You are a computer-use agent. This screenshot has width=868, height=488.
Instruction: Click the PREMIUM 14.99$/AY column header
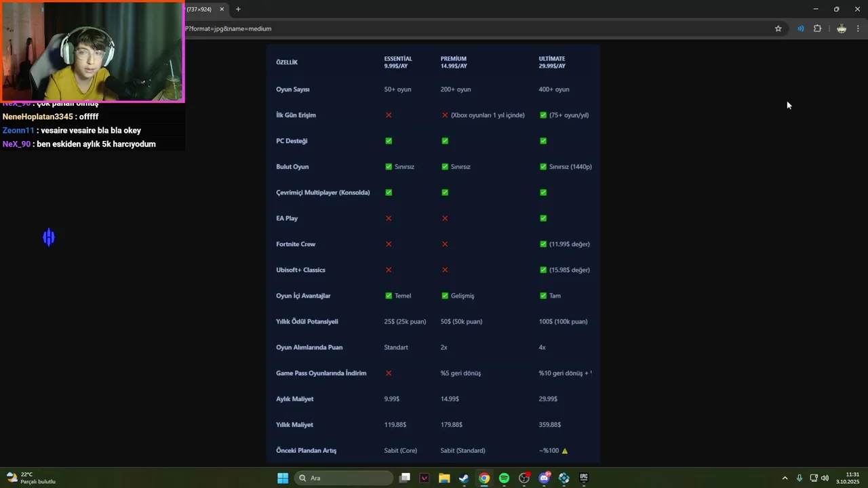click(454, 62)
